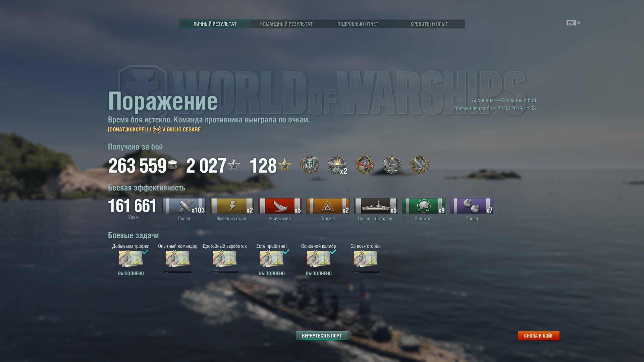Open the Кредиты и опыт tab
This screenshot has width=644, height=362.
point(429,24)
